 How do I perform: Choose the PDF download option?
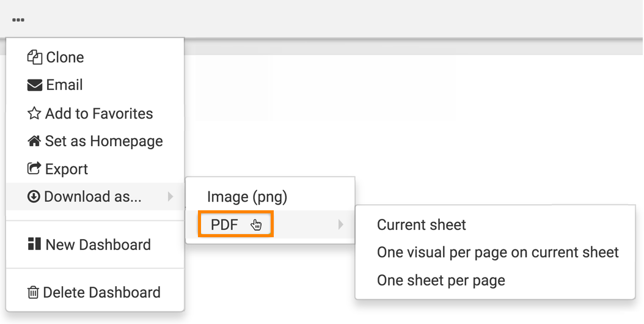click(225, 225)
